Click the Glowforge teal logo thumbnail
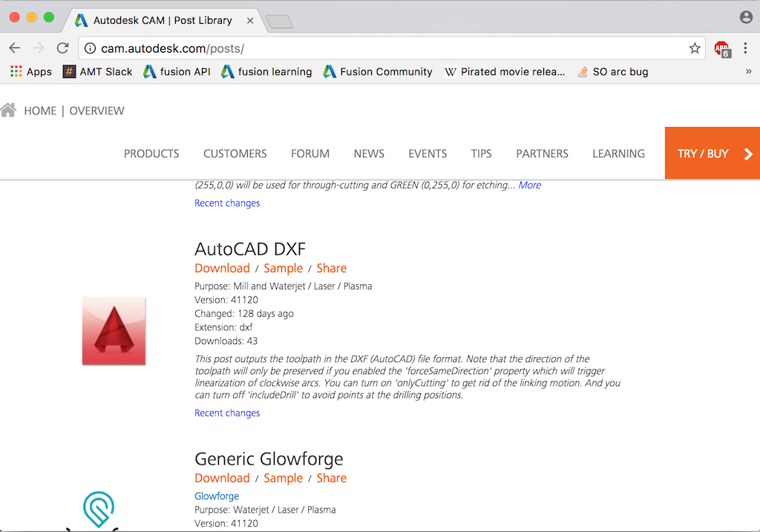 click(99, 509)
